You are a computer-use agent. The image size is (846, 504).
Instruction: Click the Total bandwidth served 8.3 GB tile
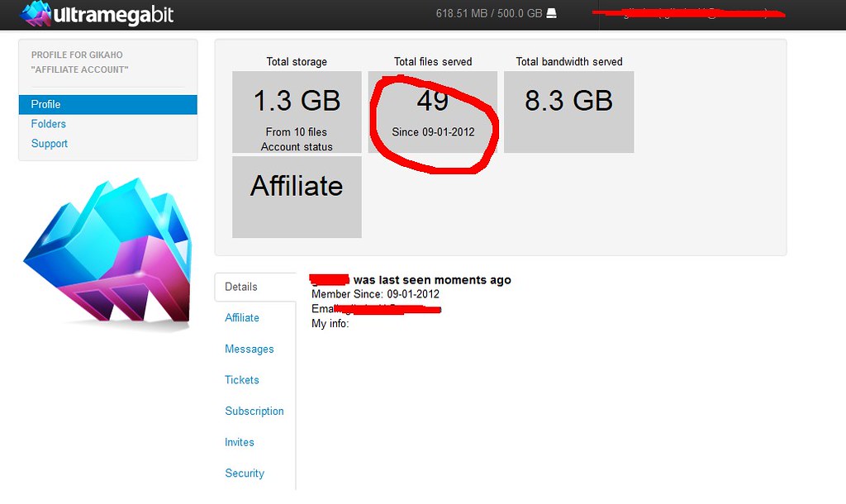tap(568, 112)
